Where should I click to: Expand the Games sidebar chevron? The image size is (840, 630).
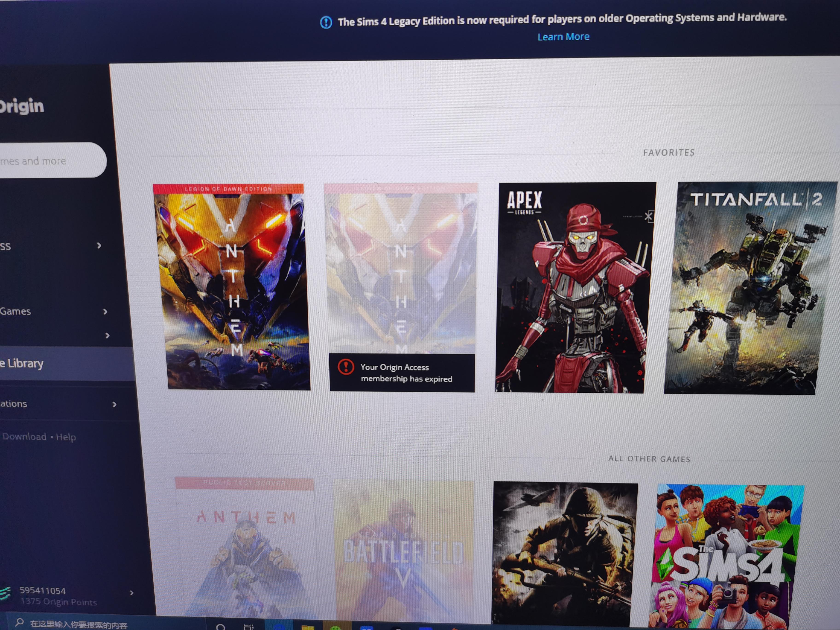(x=105, y=312)
